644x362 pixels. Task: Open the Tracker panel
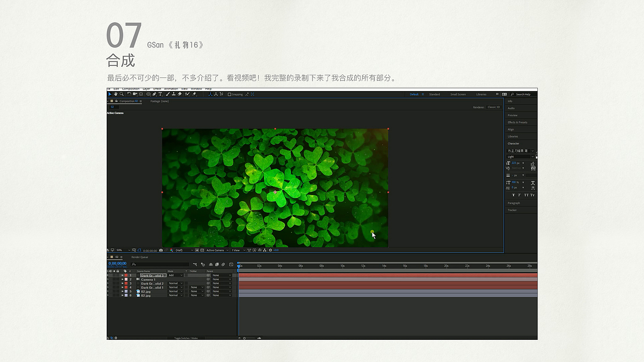[x=512, y=210]
